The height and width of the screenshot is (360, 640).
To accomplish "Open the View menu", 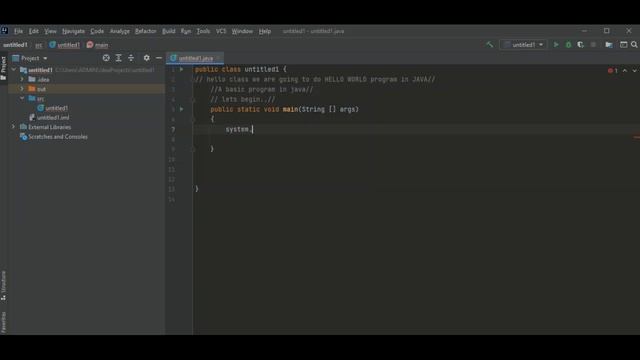I will click(50, 31).
